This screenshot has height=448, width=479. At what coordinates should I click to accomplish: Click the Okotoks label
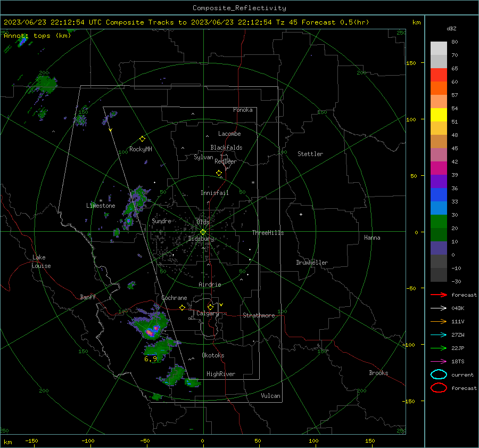213,355
